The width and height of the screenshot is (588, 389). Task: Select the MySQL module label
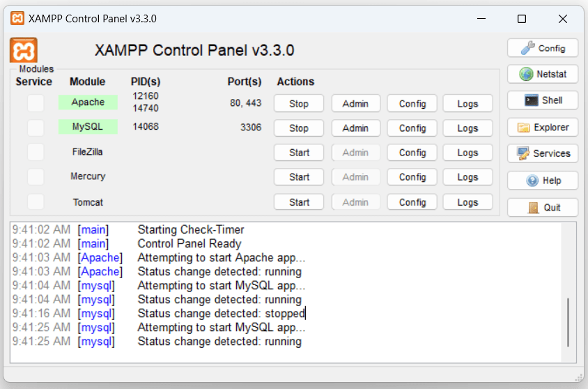88,126
